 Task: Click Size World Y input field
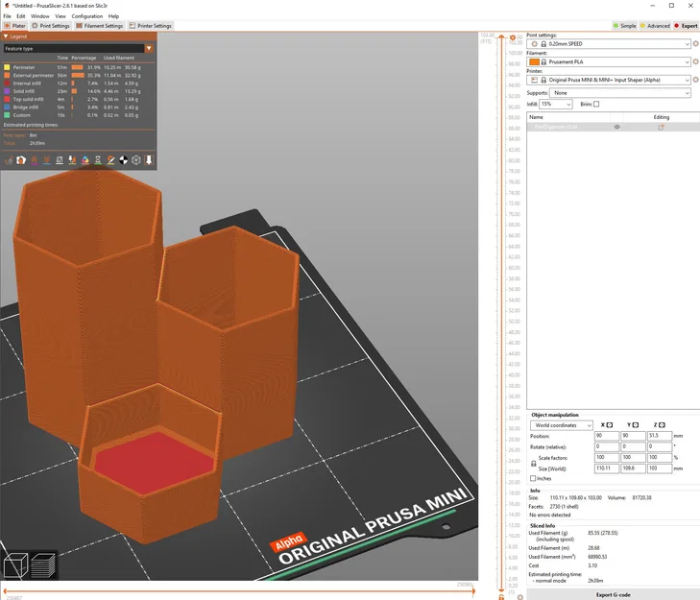tap(633, 468)
